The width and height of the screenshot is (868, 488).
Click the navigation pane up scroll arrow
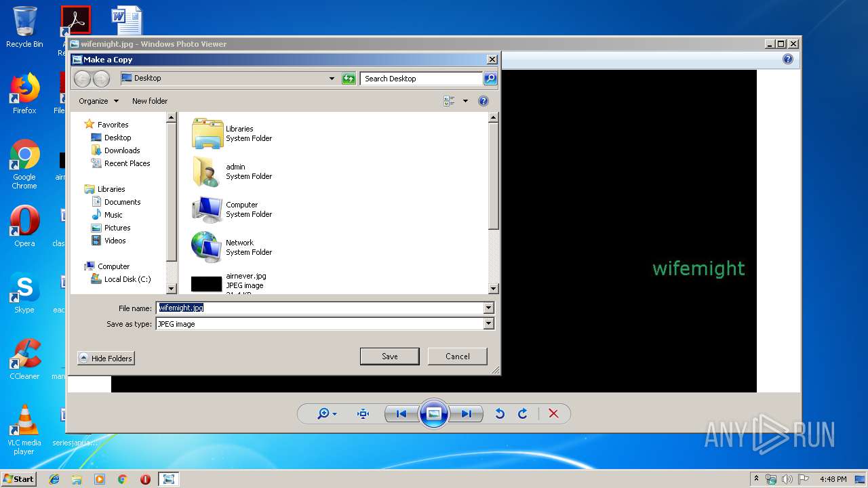[172, 118]
